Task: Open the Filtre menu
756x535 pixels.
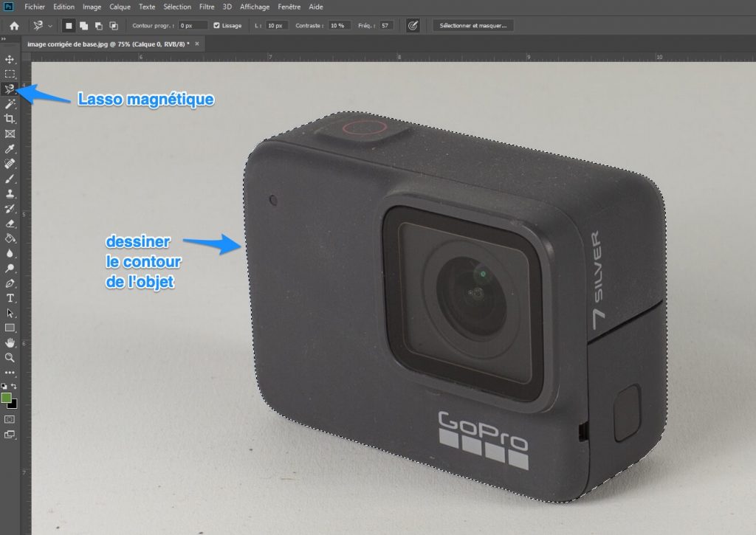Action: click(x=207, y=7)
